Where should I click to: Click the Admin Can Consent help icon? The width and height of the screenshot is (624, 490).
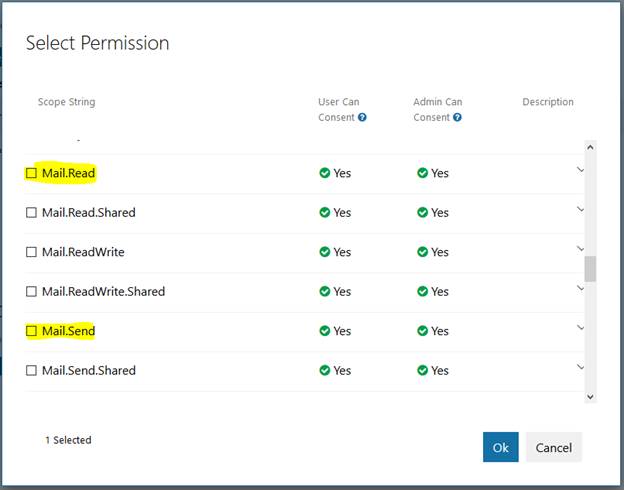tap(457, 117)
